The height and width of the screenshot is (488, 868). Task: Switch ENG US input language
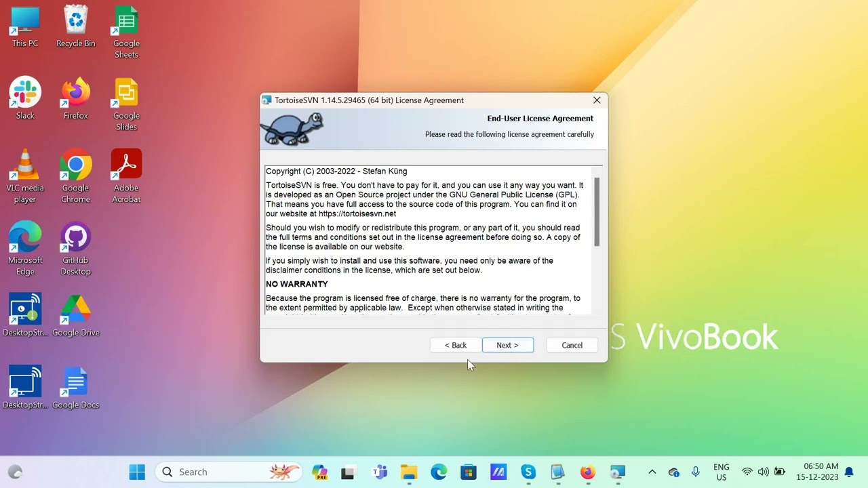(x=722, y=472)
